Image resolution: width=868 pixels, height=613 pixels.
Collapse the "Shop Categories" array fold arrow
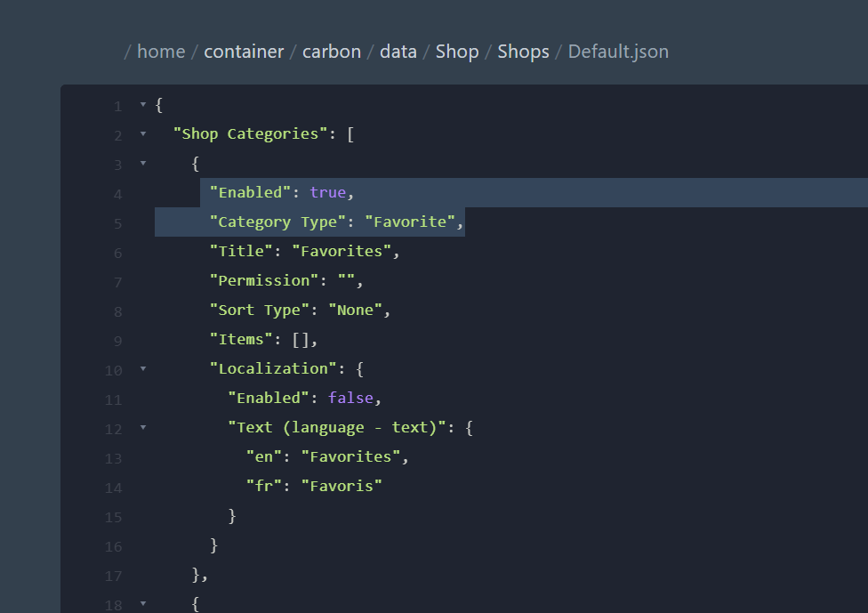142,134
